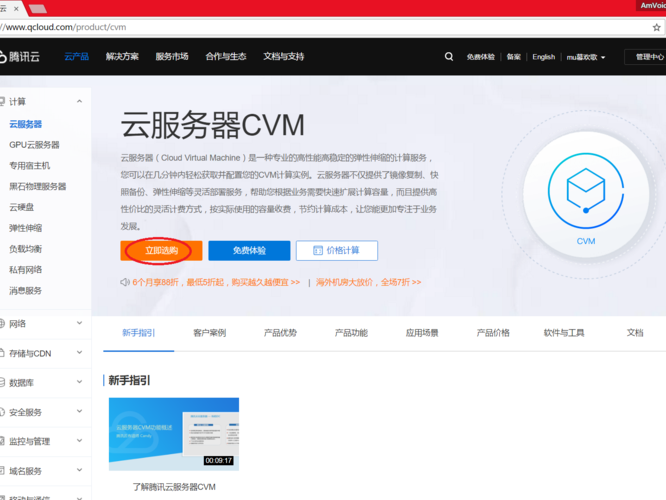Screen dimensions: 666x500
Task: Collapse the 计算 sidebar section
Action: click(79, 102)
